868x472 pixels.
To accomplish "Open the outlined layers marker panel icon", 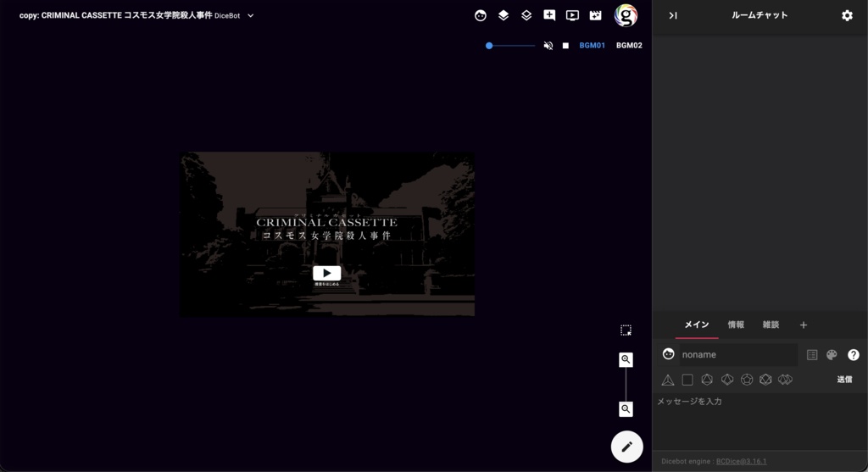I will click(526, 15).
